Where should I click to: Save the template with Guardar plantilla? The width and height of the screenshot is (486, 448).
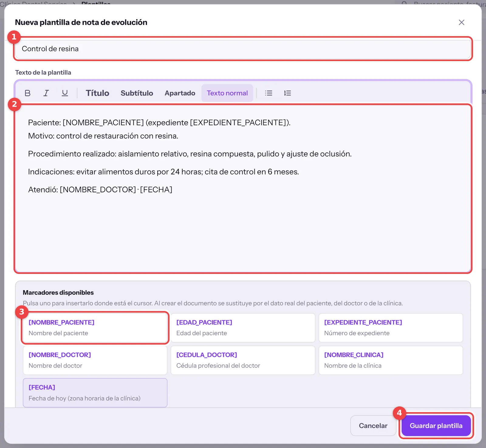[x=436, y=426]
